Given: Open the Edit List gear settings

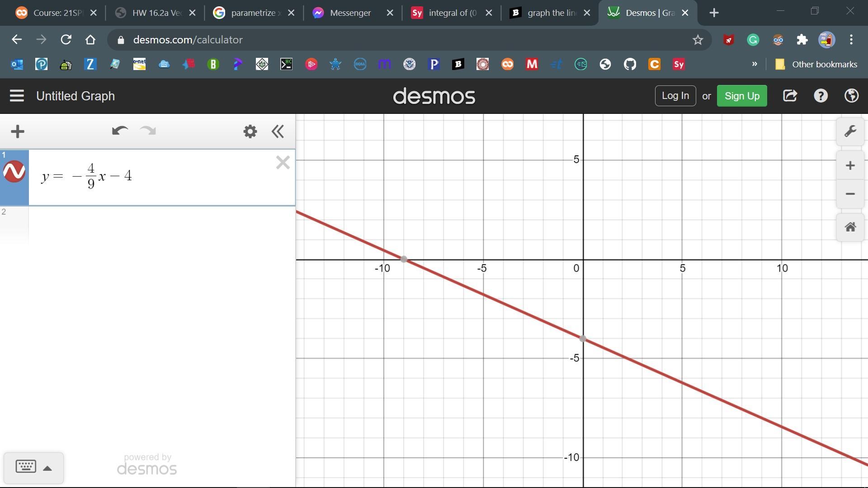Looking at the screenshot, I should click(250, 131).
